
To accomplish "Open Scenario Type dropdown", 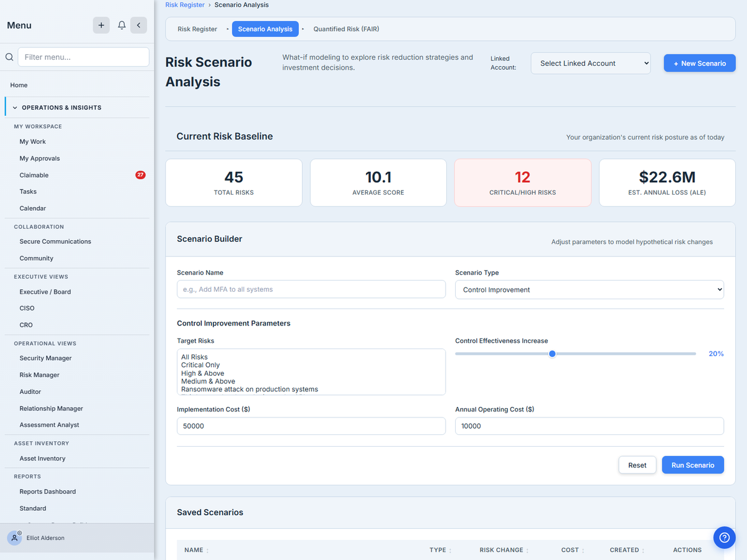I will pos(590,289).
